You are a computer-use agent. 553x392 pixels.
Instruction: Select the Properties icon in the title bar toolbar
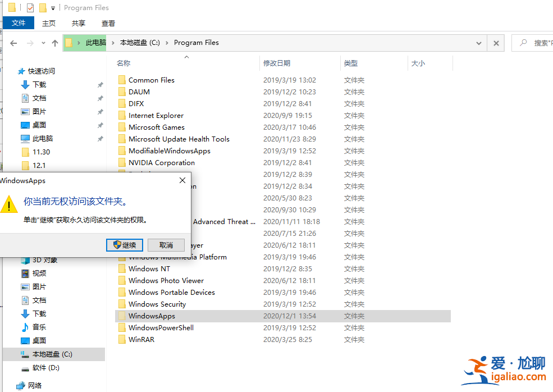[x=30, y=7]
